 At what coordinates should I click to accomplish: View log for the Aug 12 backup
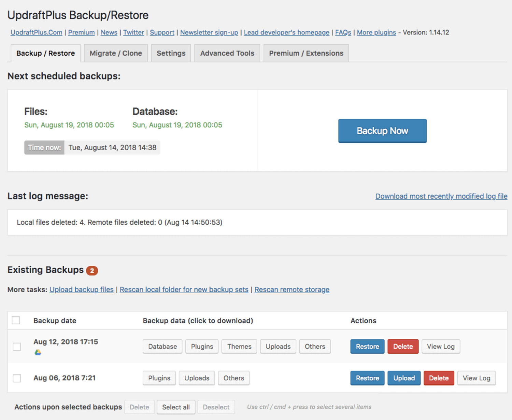441,347
